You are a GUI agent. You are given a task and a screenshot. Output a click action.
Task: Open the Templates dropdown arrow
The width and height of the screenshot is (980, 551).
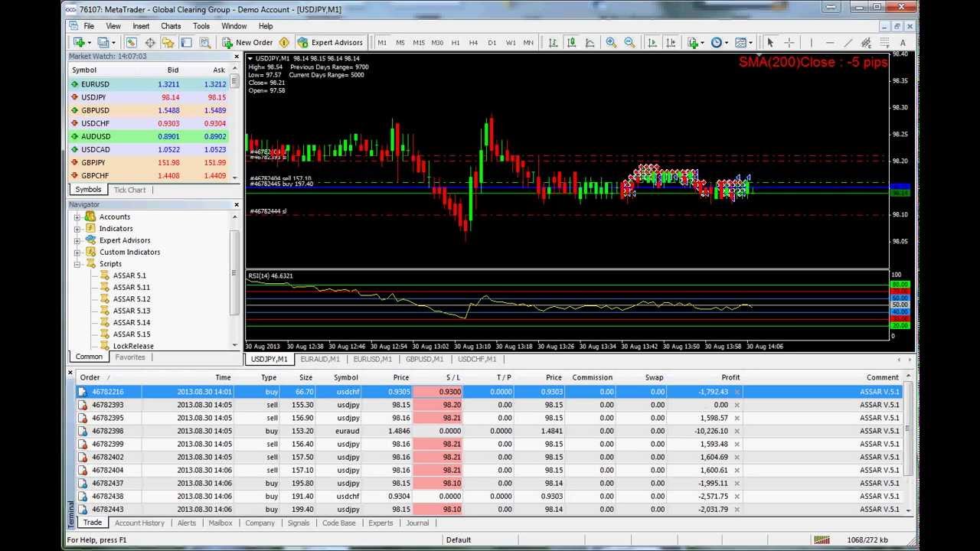point(750,43)
